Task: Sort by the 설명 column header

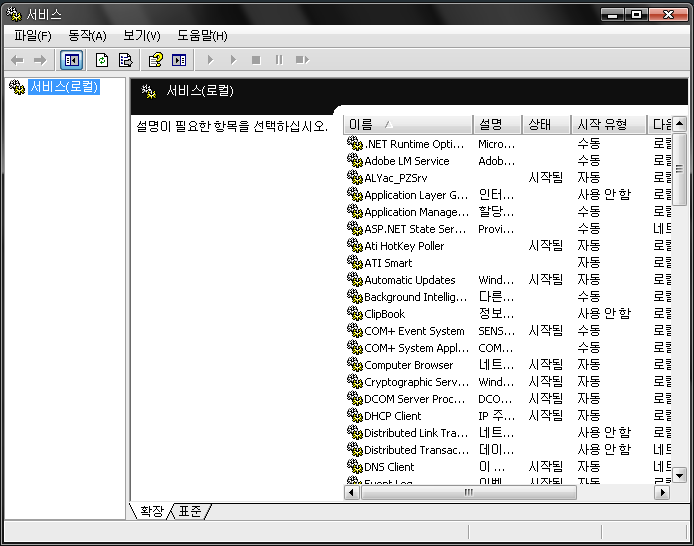Action: [x=498, y=124]
